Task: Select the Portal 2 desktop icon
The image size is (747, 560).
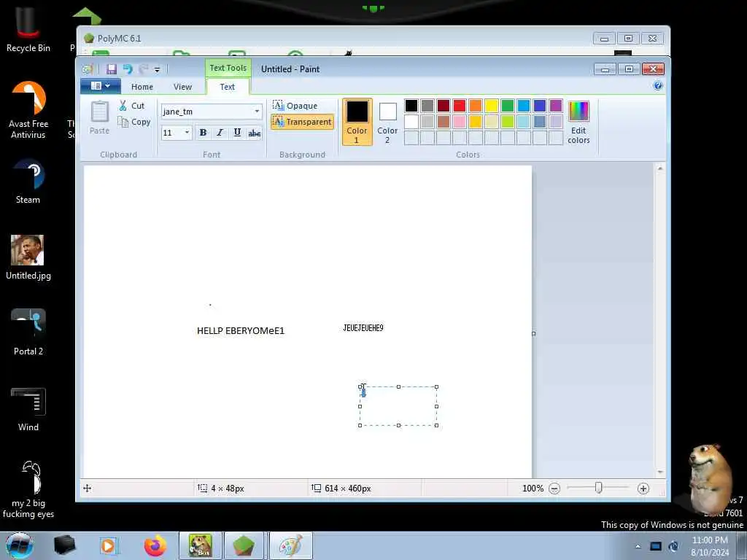Action: click(x=28, y=332)
